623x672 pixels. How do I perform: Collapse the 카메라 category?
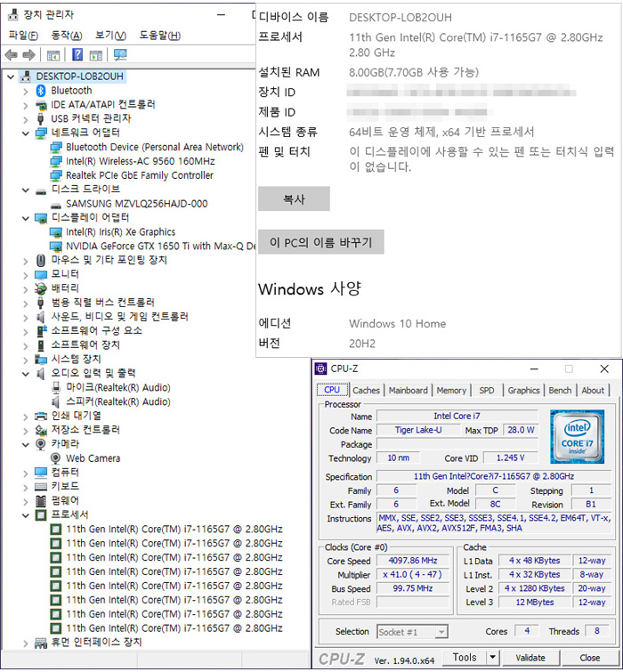coord(26,444)
